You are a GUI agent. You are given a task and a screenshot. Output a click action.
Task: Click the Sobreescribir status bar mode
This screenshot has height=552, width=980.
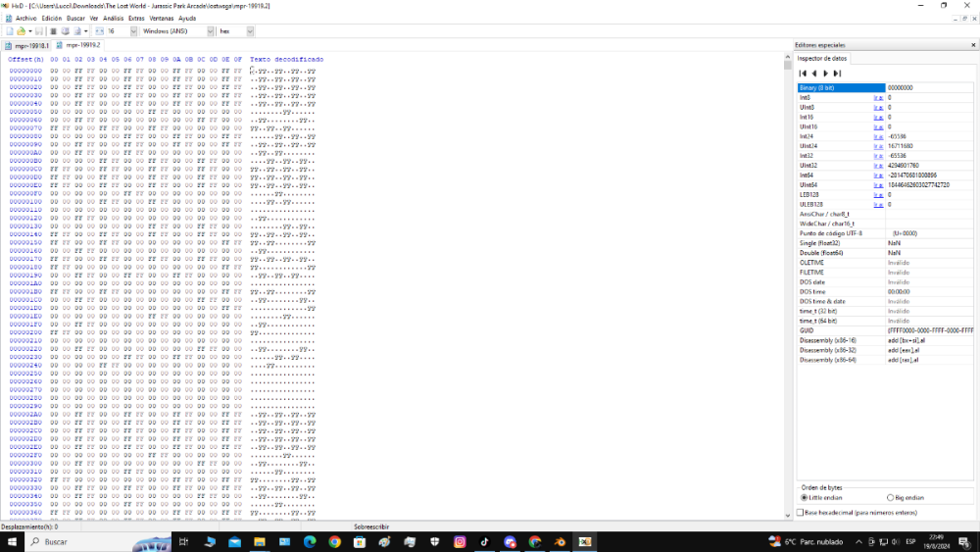coord(371,527)
